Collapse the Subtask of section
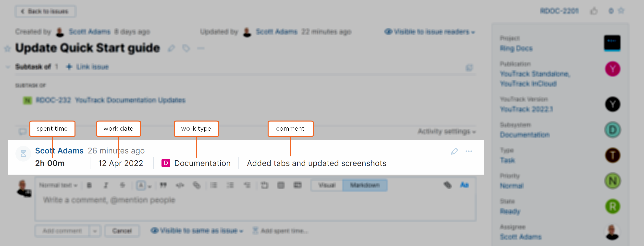This screenshot has width=644, height=246. point(8,67)
